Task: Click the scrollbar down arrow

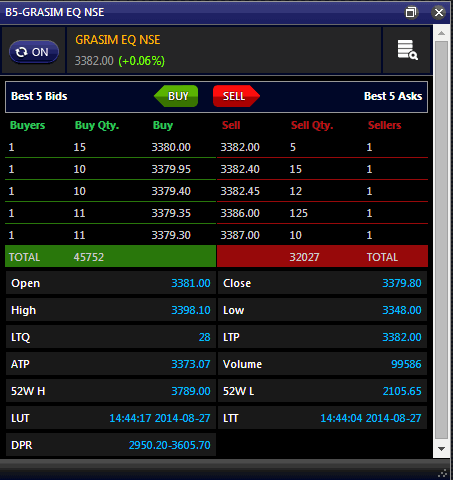Action: coord(441,449)
